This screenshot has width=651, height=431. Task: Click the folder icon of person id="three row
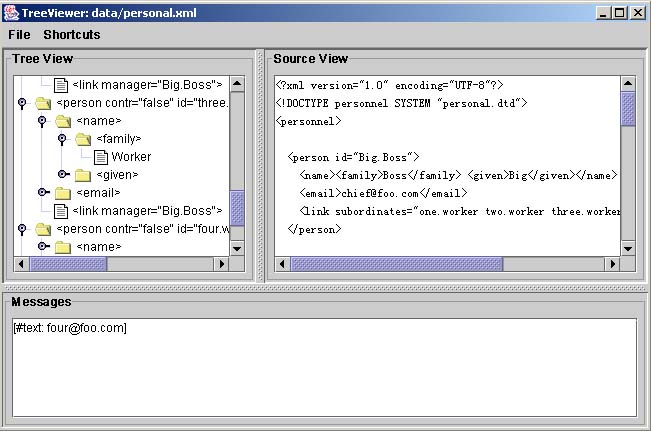[43, 103]
